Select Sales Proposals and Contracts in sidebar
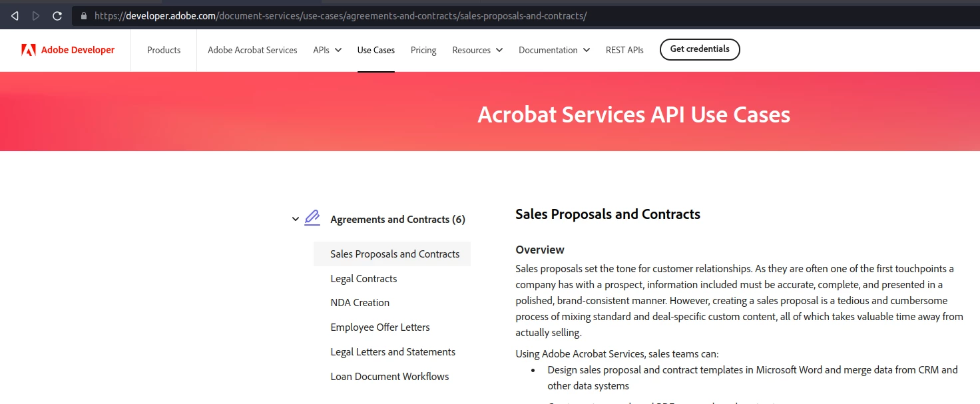980x404 pixels. (x=392, y=254)
